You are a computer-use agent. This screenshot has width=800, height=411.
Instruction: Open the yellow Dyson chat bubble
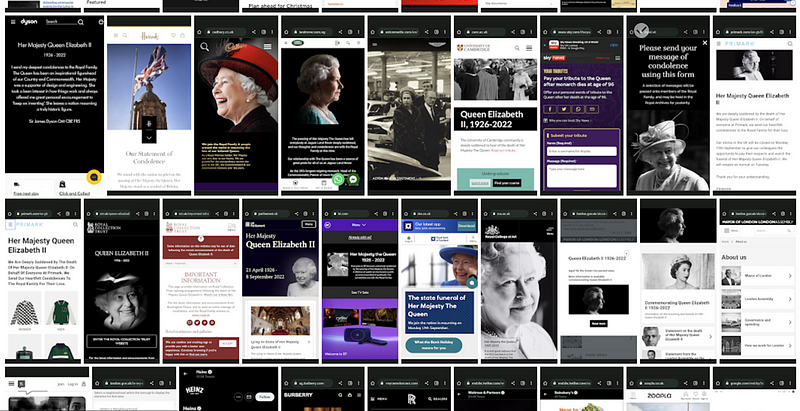coord(94,177)
